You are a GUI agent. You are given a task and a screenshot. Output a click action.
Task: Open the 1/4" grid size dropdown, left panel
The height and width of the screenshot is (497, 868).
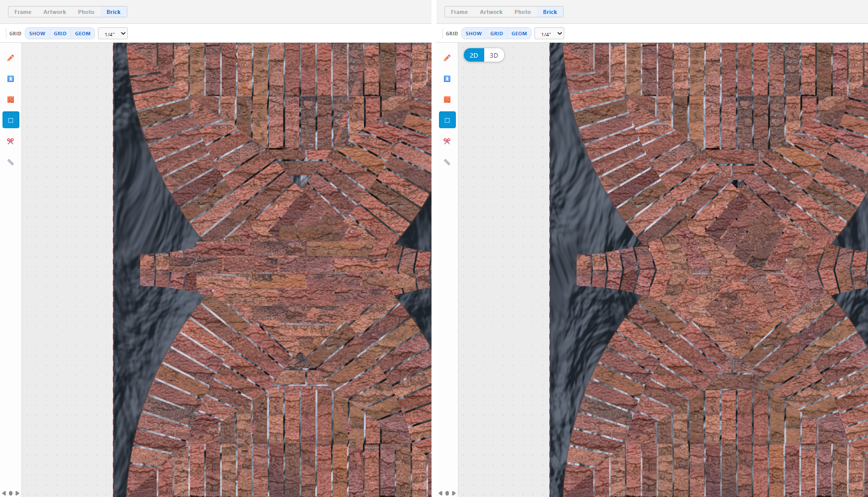113,33
